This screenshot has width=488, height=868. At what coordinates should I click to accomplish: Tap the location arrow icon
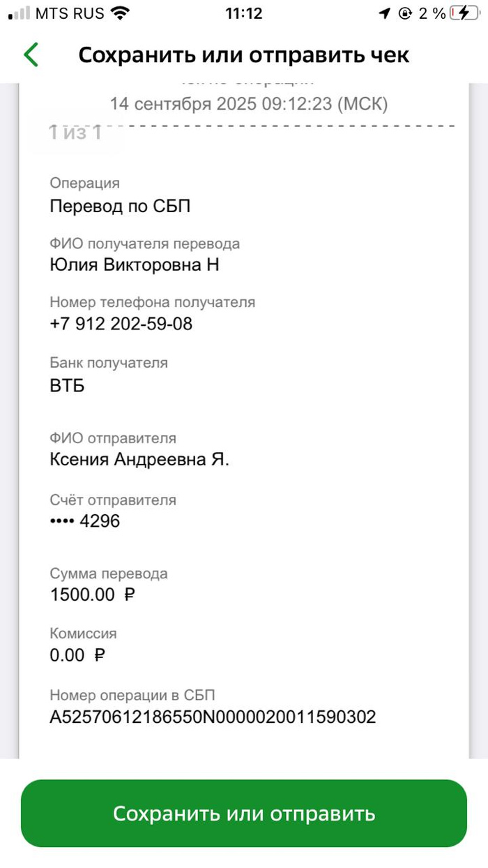click(385, 13)
